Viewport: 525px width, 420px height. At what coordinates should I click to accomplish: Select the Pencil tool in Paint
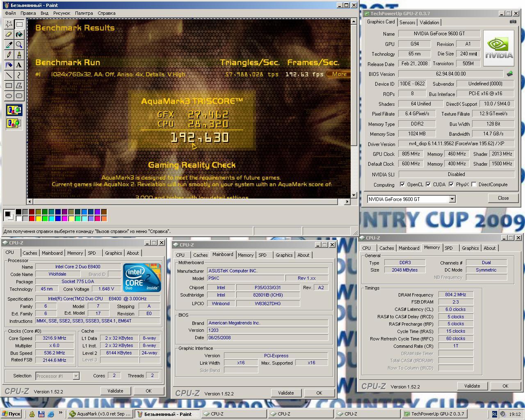point(9,55)
